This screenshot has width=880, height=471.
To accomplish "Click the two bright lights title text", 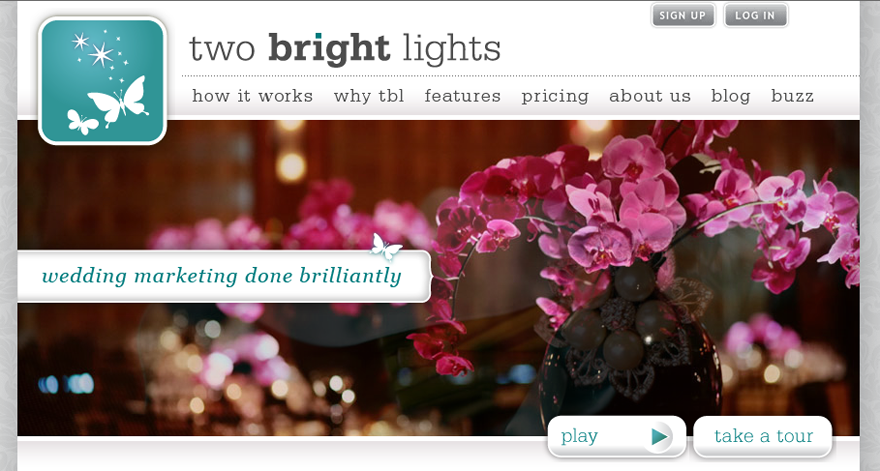I will (345, 49).
